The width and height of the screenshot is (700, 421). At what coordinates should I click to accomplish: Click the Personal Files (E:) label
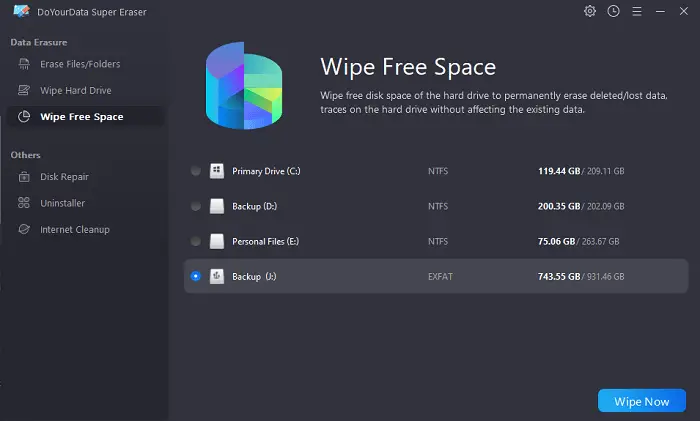(x=265, y=242)
